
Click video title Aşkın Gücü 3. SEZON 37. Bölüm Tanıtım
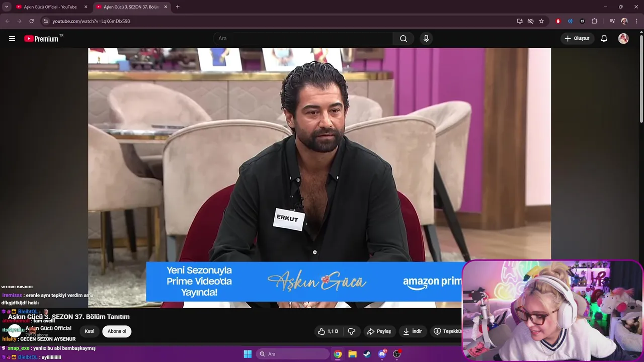(x=69, y=317)
